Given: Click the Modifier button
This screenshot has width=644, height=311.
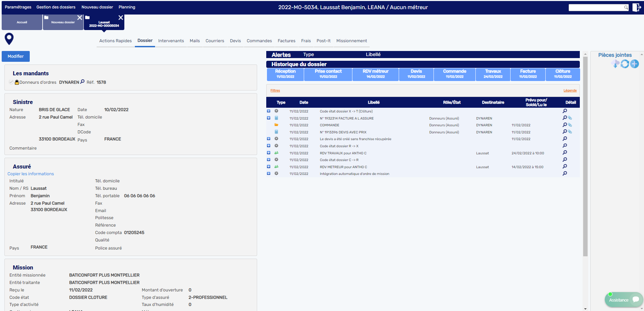Looking at the screenshot, I should pyautogui.click(x=16, y=56).
